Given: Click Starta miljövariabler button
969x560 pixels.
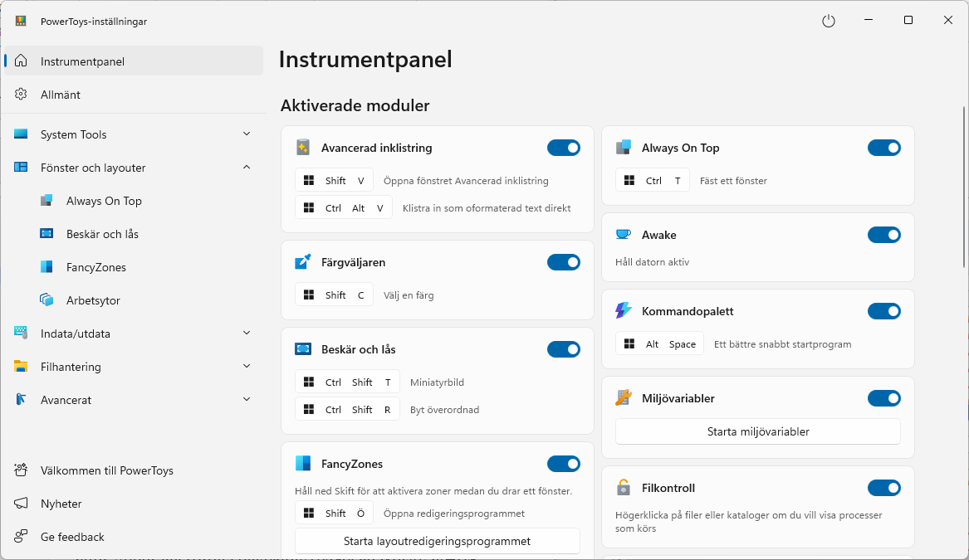Looking at the screenshot, I should 757,431.
